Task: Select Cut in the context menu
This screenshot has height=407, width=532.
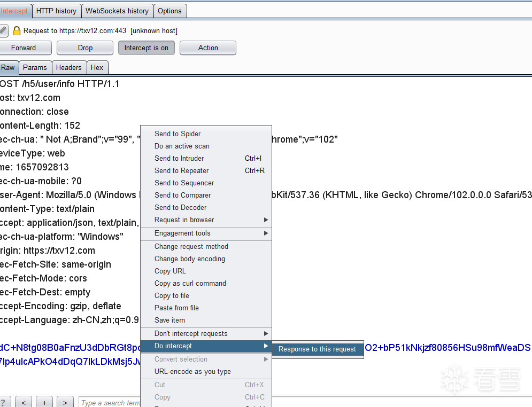Action: coord(206,385)
